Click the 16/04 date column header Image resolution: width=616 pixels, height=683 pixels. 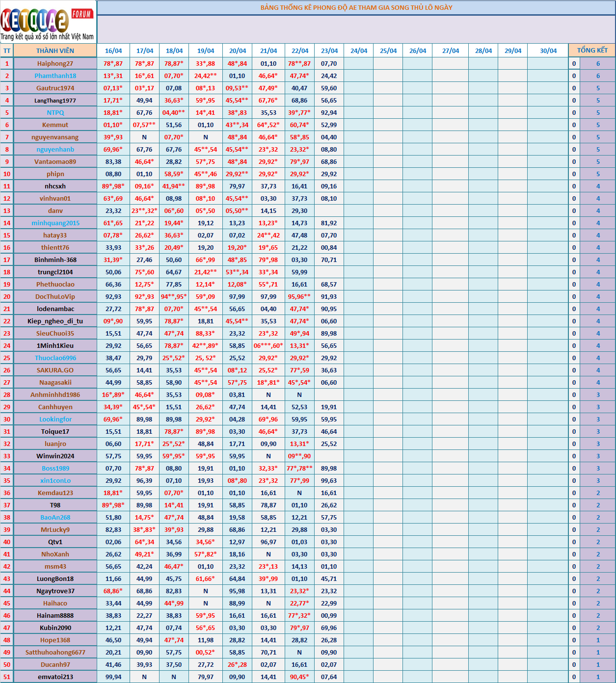[113, 51]
